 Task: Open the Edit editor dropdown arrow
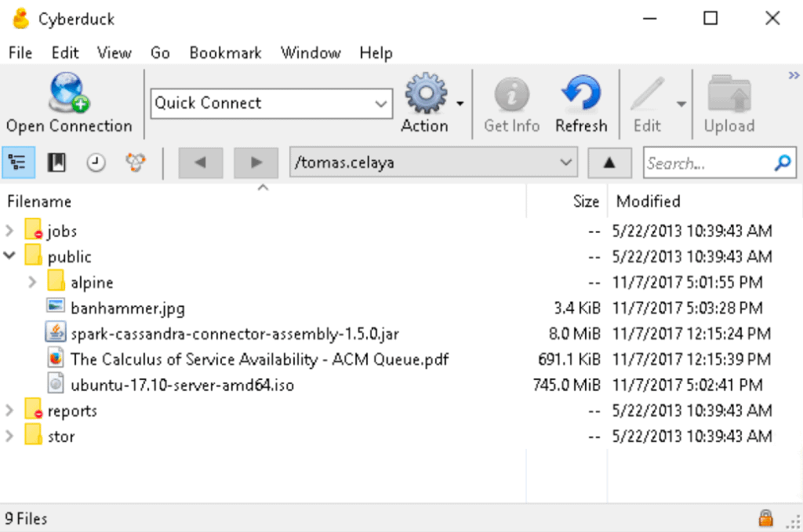[681, 104]
